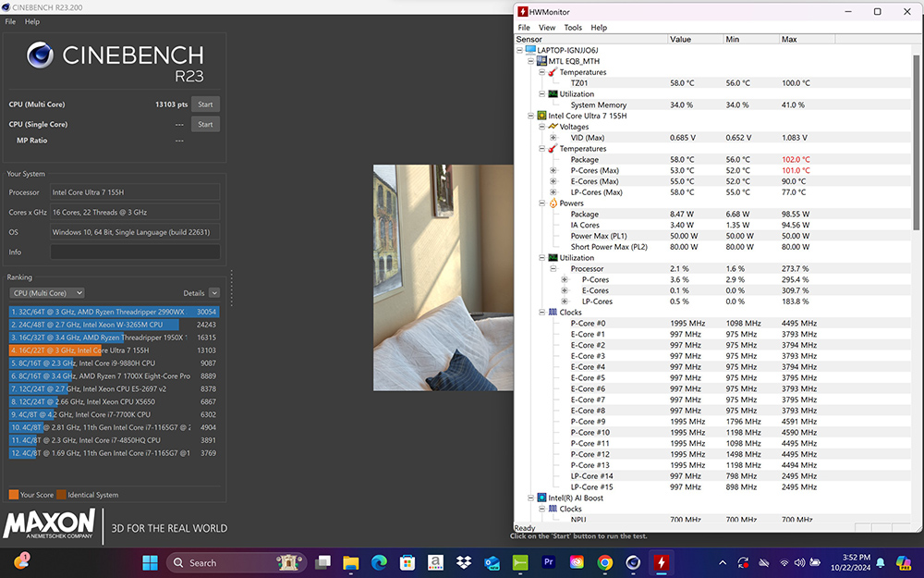Collapse the Powers section
The height and width of the screenshot is (578, 924).
pos(541,203)
